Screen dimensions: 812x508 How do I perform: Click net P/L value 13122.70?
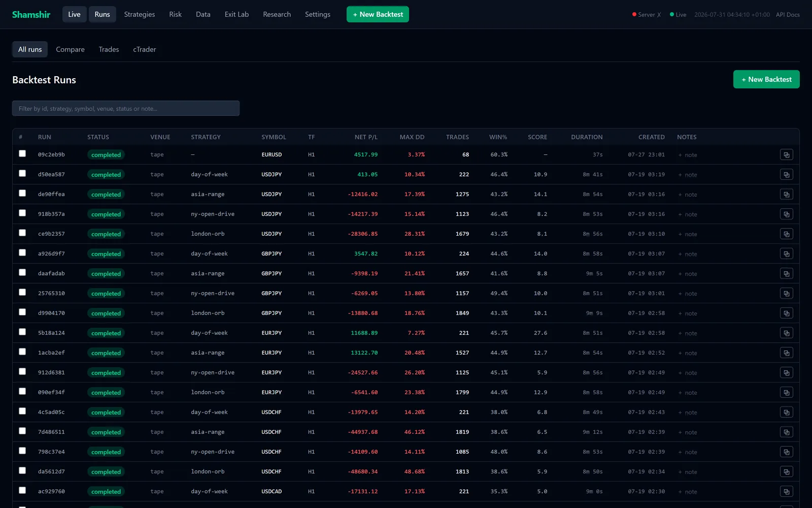click(x=364, y=353)
